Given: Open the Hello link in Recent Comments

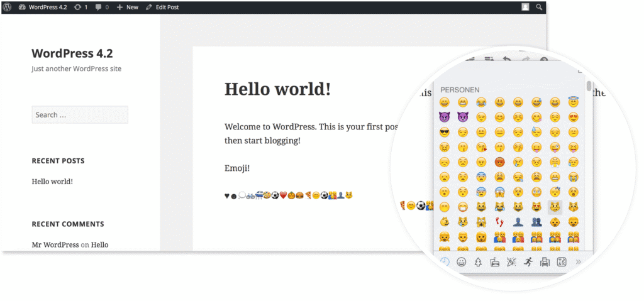Looking at the screenshot, I should (x=99, y=244).
